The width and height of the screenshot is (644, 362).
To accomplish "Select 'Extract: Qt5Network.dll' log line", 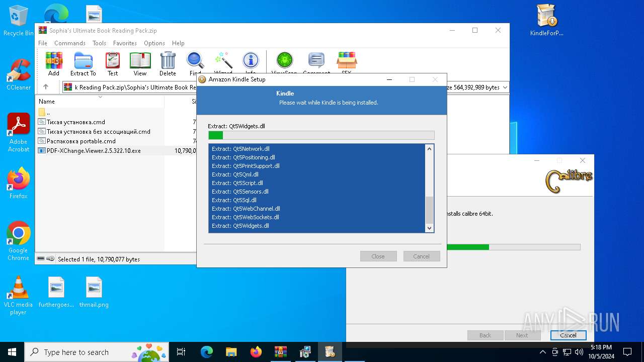I will tap(240, 149).
